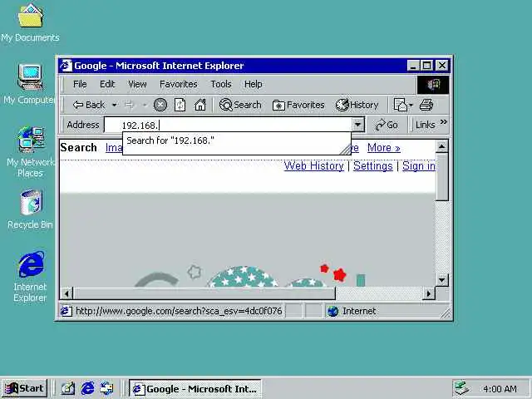
Task: Click the greyed Forward arrow
Action: click(130, 106)
